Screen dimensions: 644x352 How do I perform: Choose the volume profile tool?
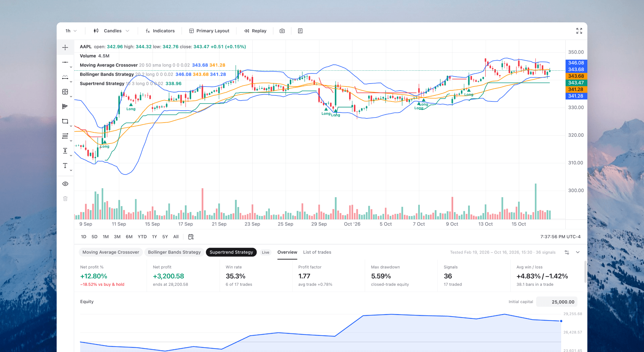[65, 106]
